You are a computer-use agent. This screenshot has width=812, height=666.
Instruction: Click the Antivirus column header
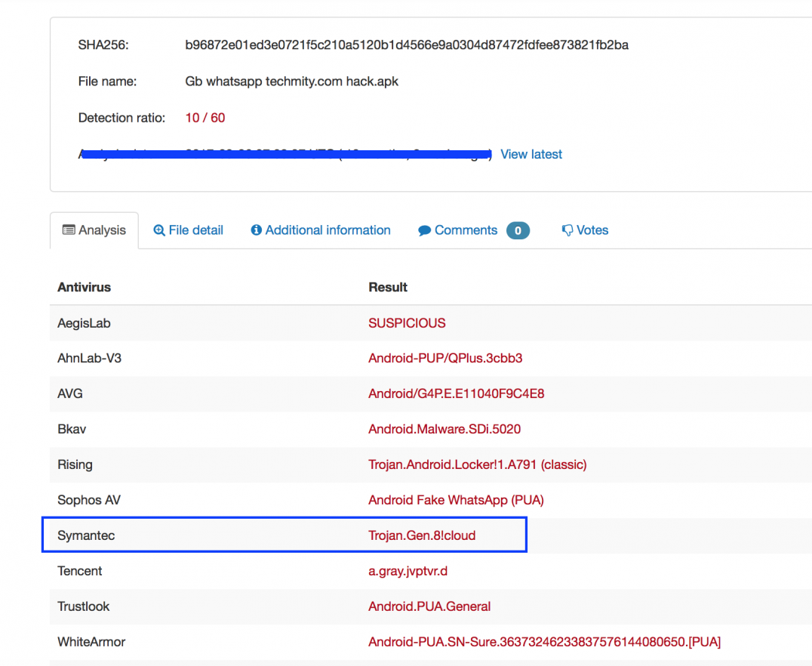(x=85, y=287)
